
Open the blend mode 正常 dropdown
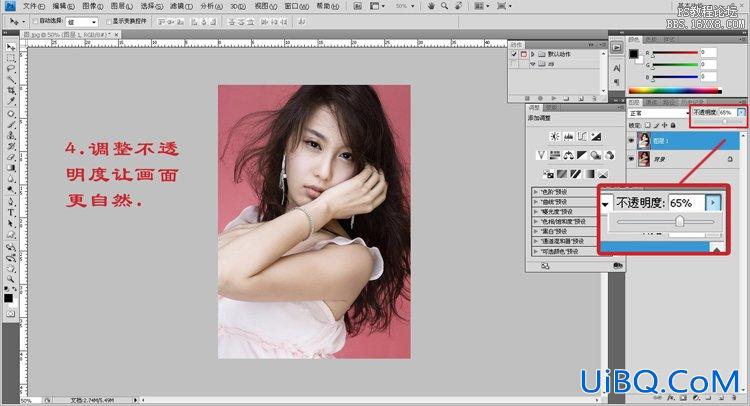coord(659,113)
